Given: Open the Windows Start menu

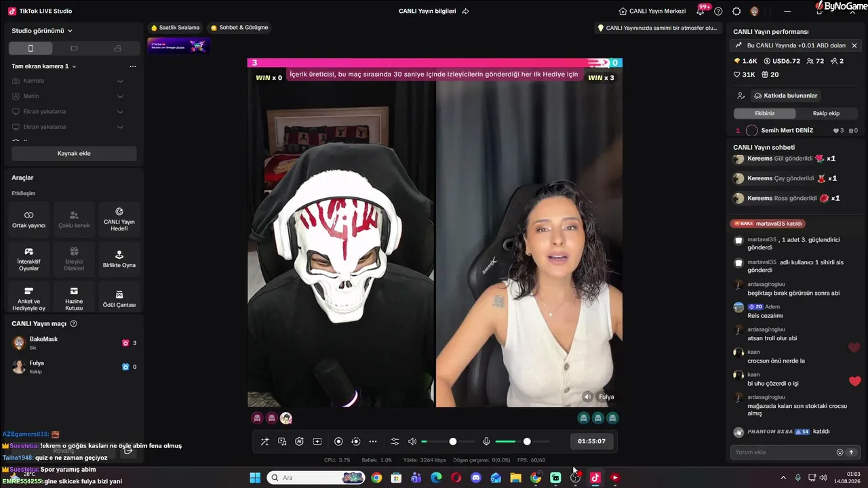Looking at the screenshot, I should coord(255,478).
